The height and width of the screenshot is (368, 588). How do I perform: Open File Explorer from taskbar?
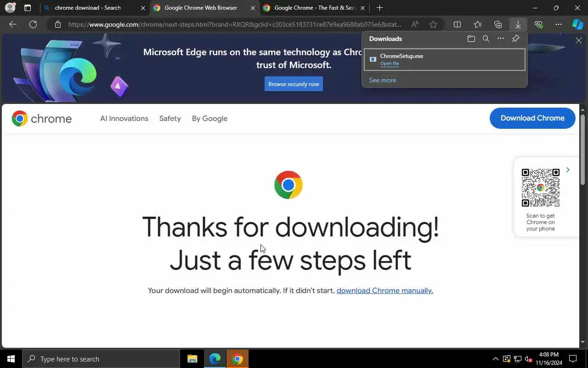point(192,359)
